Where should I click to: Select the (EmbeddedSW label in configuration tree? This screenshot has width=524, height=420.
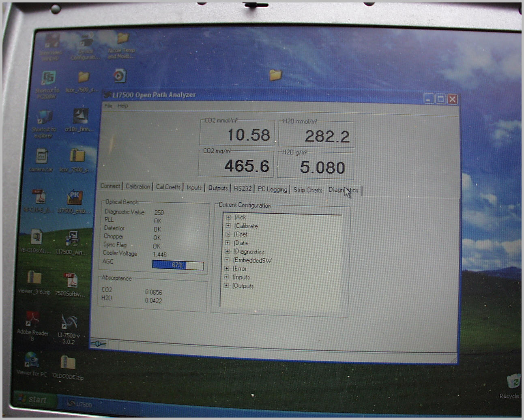point(252,260)
